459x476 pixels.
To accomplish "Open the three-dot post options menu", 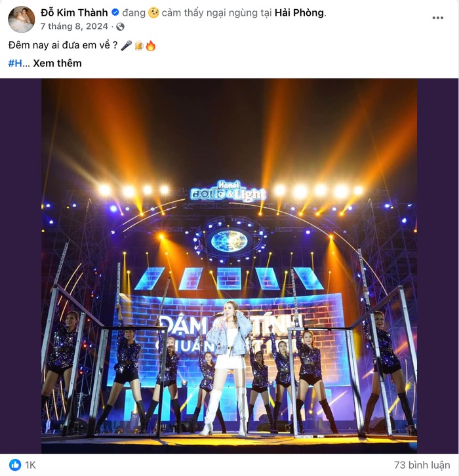I will click(438, 18).
